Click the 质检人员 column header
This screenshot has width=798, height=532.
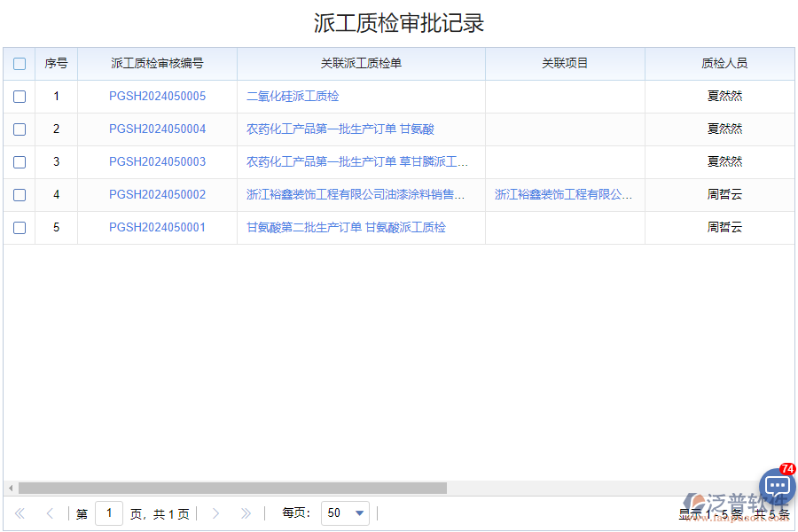(724, 63)
